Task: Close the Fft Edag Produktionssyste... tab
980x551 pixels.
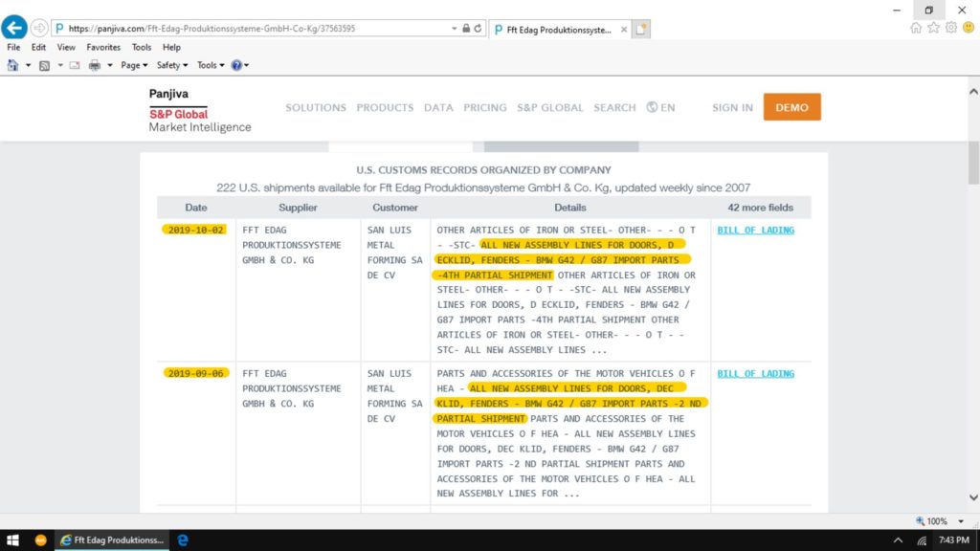Action: [624, 30]
